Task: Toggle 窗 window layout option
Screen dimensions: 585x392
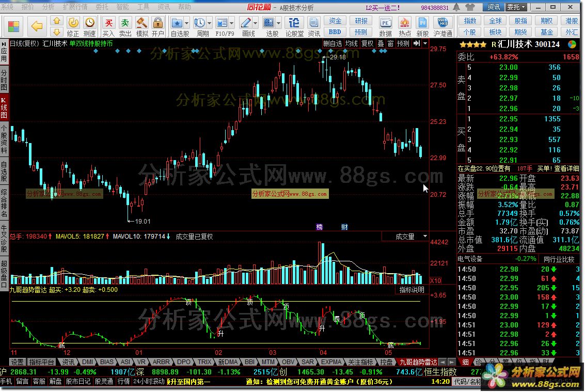Action: click(390, 44)
